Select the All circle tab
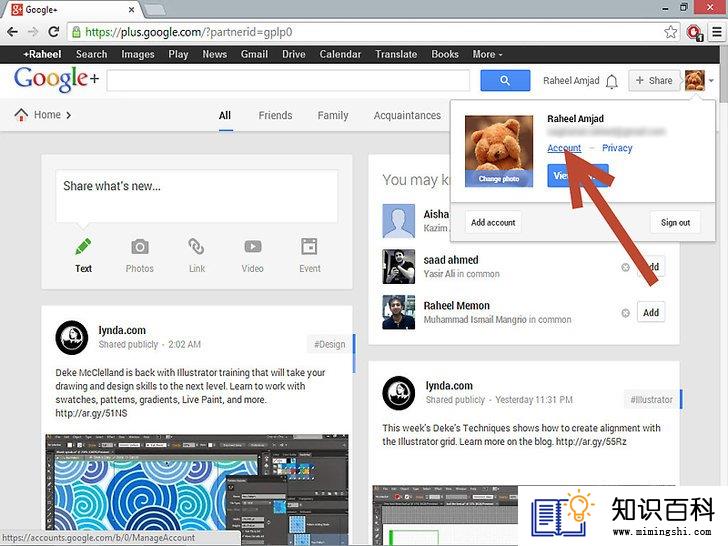728x546 pixels. coord(225,115)
